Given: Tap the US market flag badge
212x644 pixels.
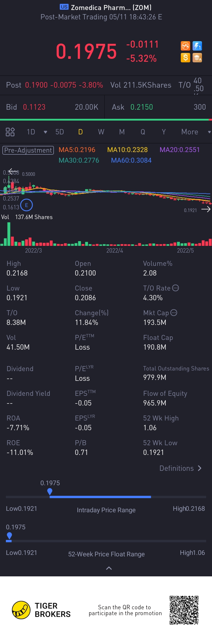Looking at the screenshot, I should [64, 7].
